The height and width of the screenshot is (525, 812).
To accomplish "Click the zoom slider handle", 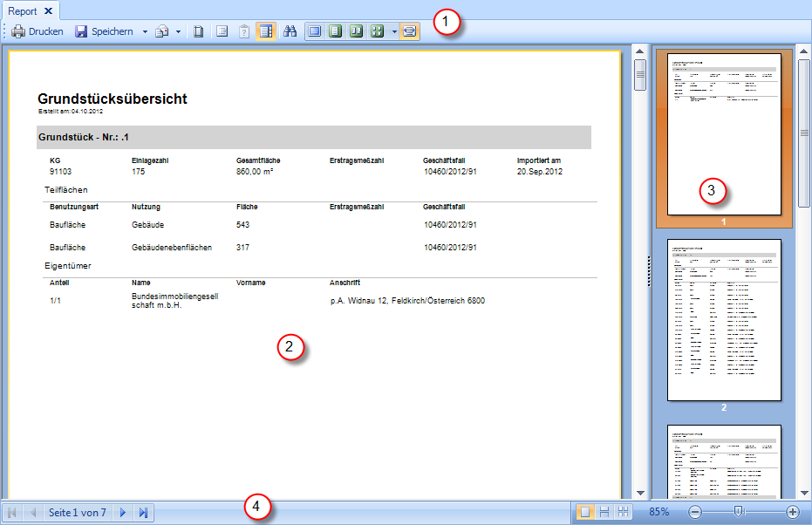I will pyautogui.click(x=739, y=512).
